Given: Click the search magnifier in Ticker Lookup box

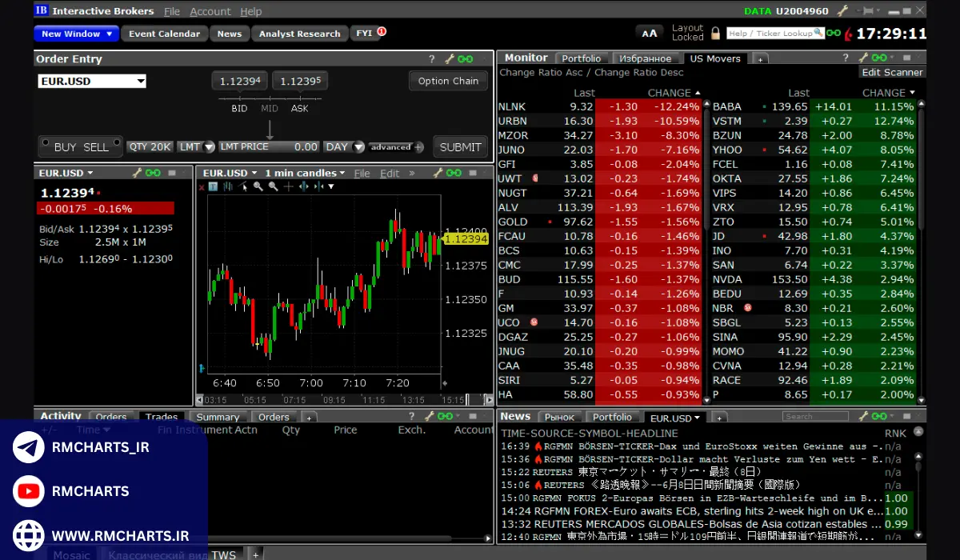Looking at the screenshot, I should (817, 33).
